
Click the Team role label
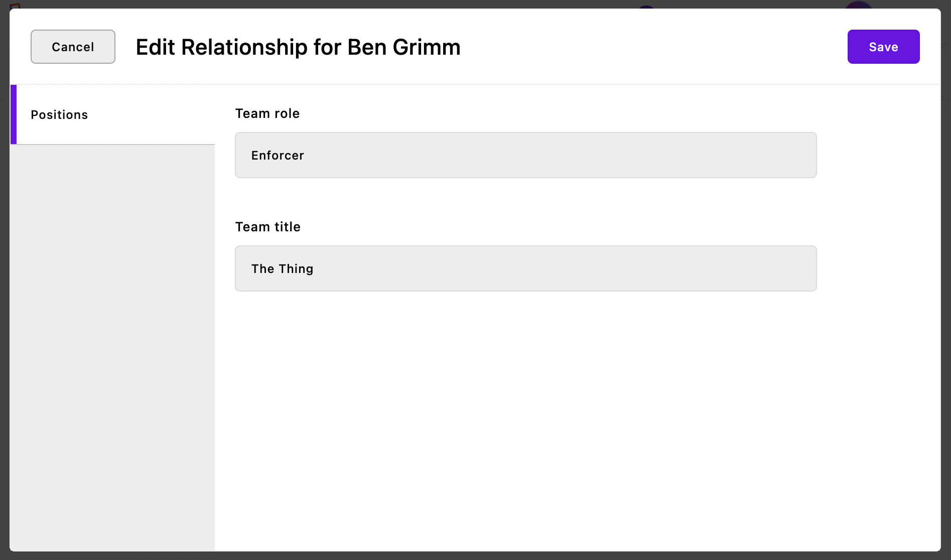267,113
